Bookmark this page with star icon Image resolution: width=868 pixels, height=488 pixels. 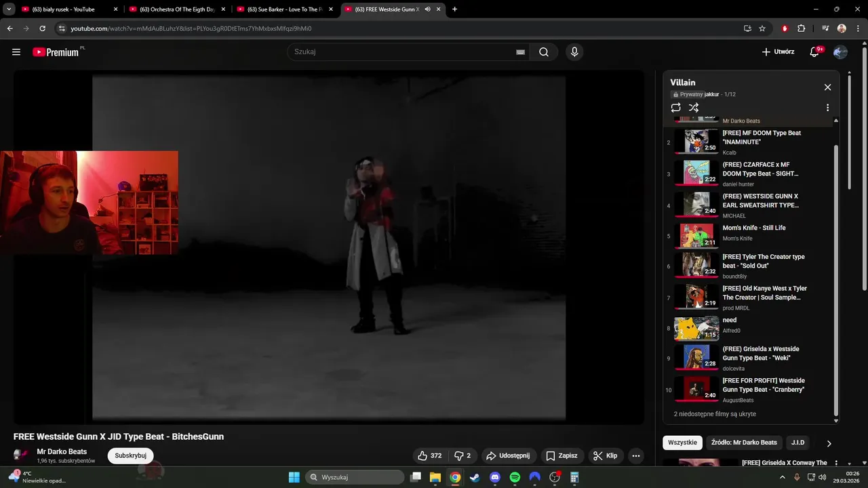click(x=762, y=28)
